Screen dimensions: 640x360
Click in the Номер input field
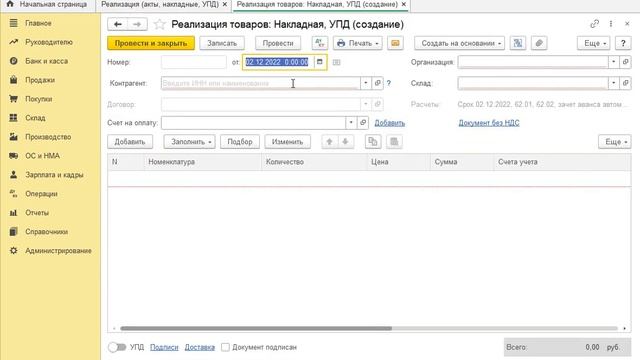click(194, 62)
